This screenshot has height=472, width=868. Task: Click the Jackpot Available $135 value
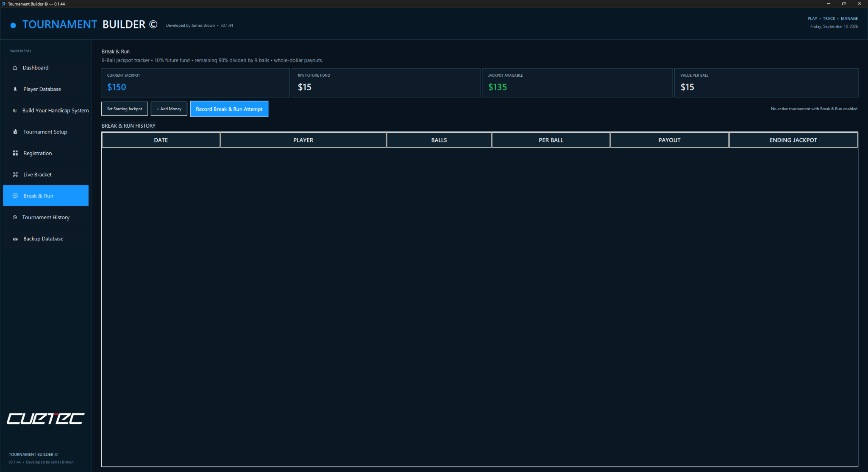click(x=498, y=87)
